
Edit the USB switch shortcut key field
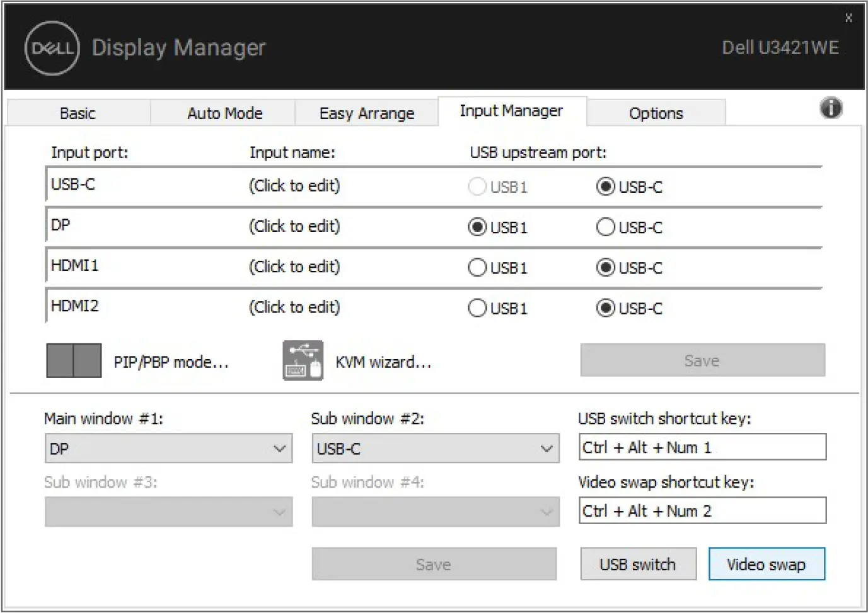[x=702, y=447]
